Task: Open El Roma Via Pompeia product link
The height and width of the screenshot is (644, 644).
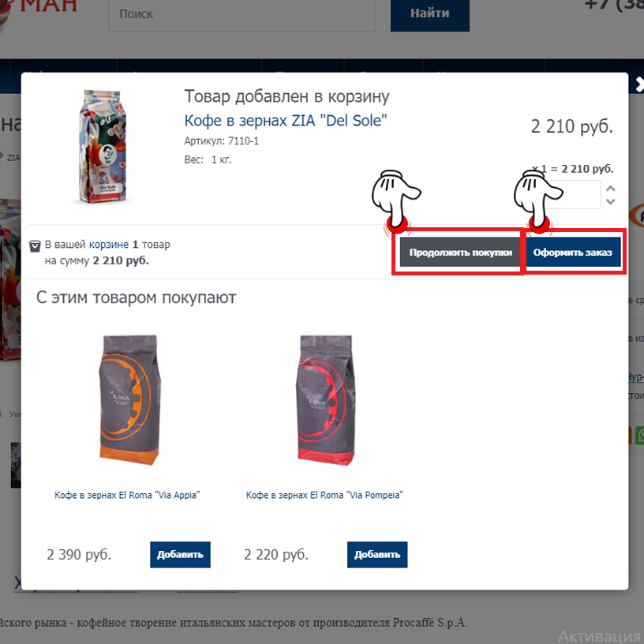Action: click(324, 495)
